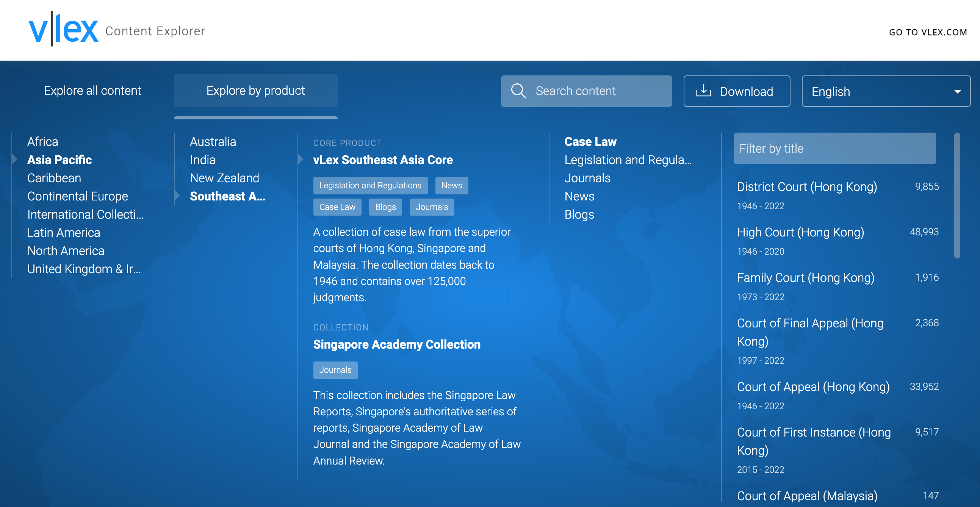This screenshot has height=507, width=980.
Task: Click the 48,993 count for High Court
Action: [924, 232]
